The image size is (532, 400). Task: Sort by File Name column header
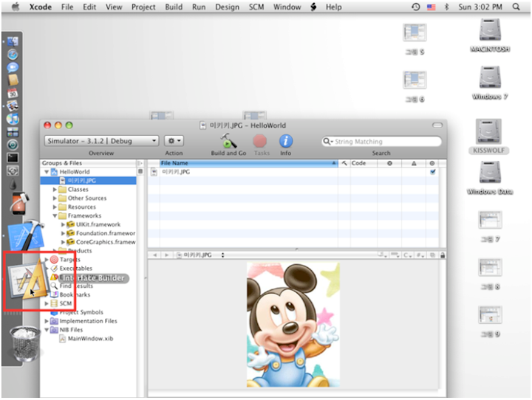click(244, 162)
